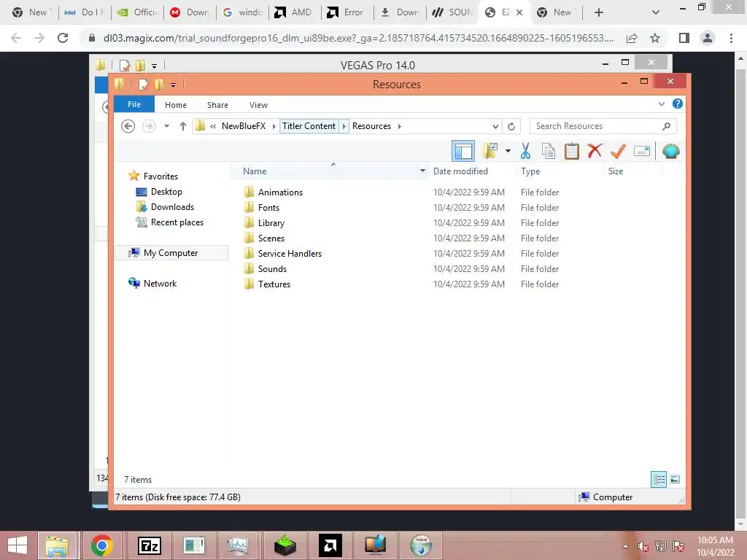Refresh the Resources folder view
The height and width of the screenshot is (560, 747).
tap(511, 126)
